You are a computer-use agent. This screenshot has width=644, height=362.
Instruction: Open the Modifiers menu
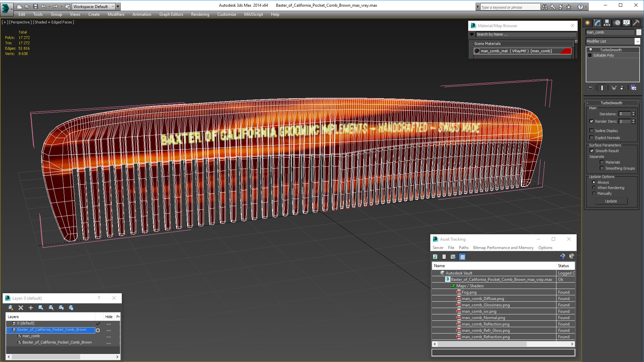[x=116, y=14]
